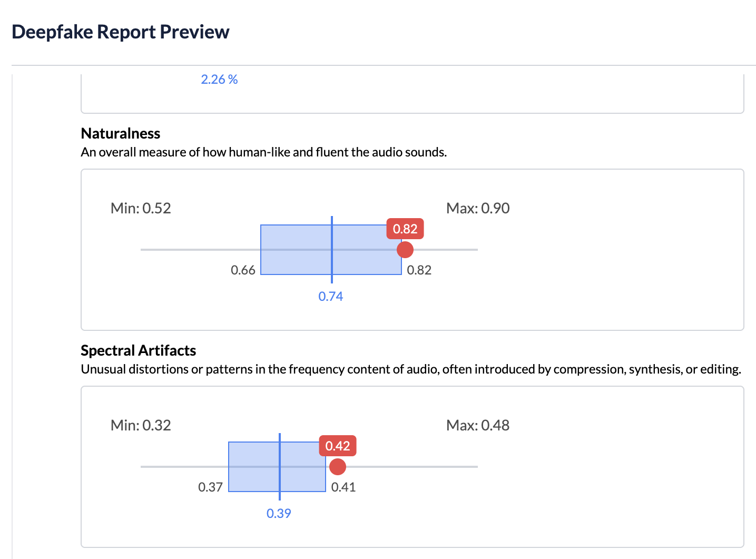The image size is (756, 559).
Task: Click the Max: 0.90 label
Action: coord(478,209)
